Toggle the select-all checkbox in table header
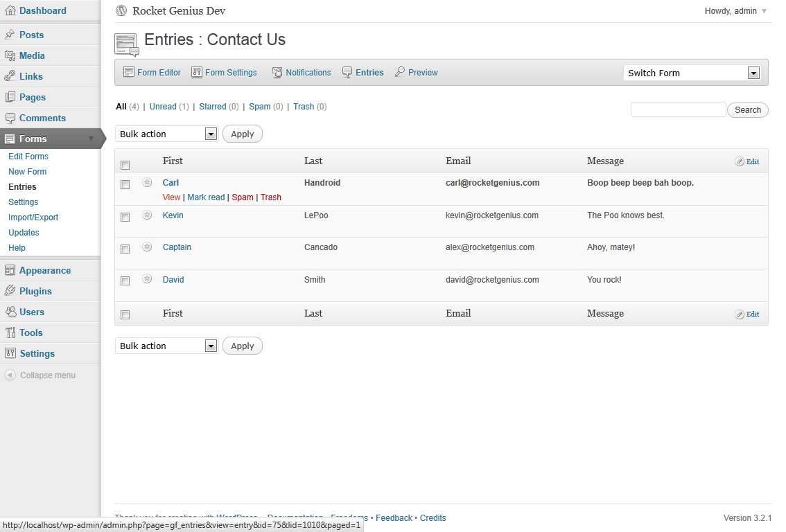This screenshot has width=786, height=532. tap(125, 165)
